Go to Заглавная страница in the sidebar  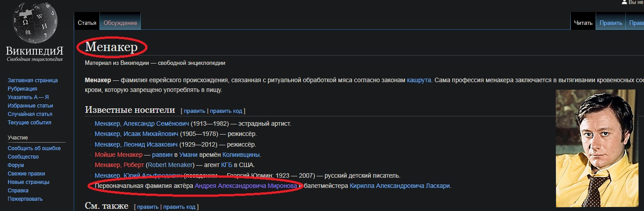(32, 80)
